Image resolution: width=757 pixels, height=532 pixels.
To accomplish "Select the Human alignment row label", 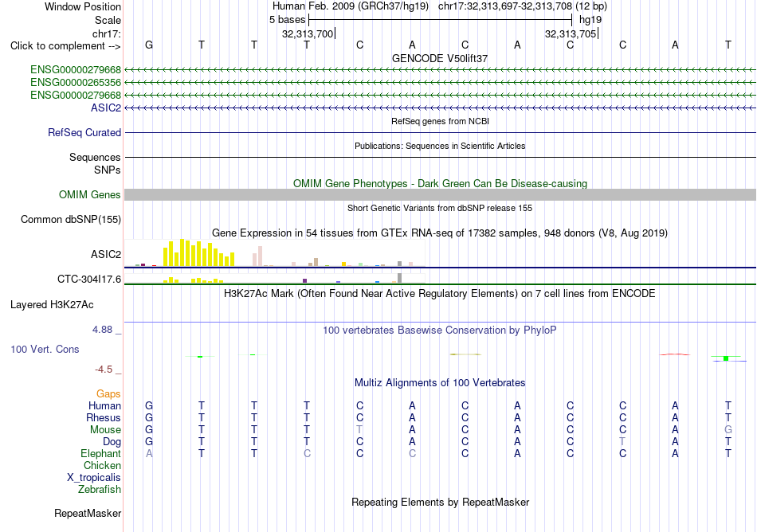I will pyautogui.click(x=104, y=405).
